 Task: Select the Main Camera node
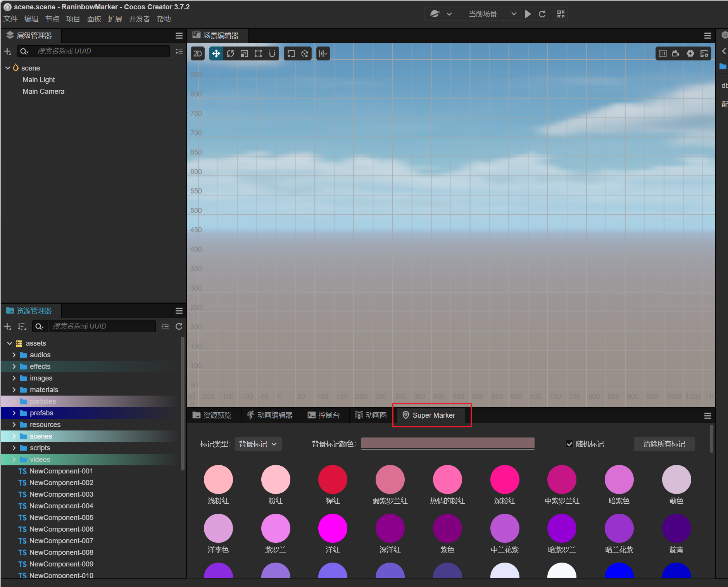click(x=43, y=91)
